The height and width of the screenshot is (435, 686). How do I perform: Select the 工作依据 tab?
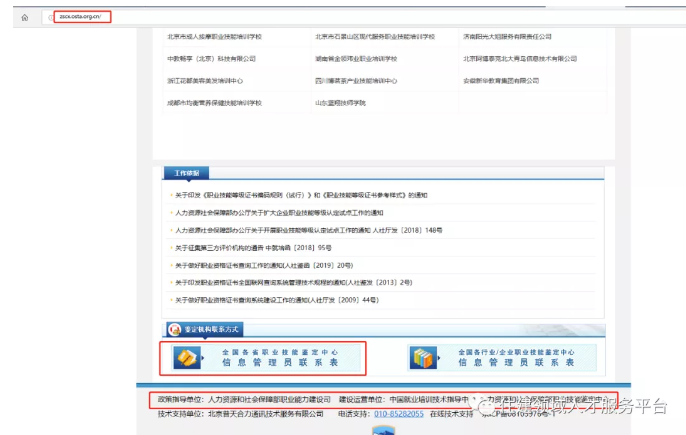coord(186,173)
